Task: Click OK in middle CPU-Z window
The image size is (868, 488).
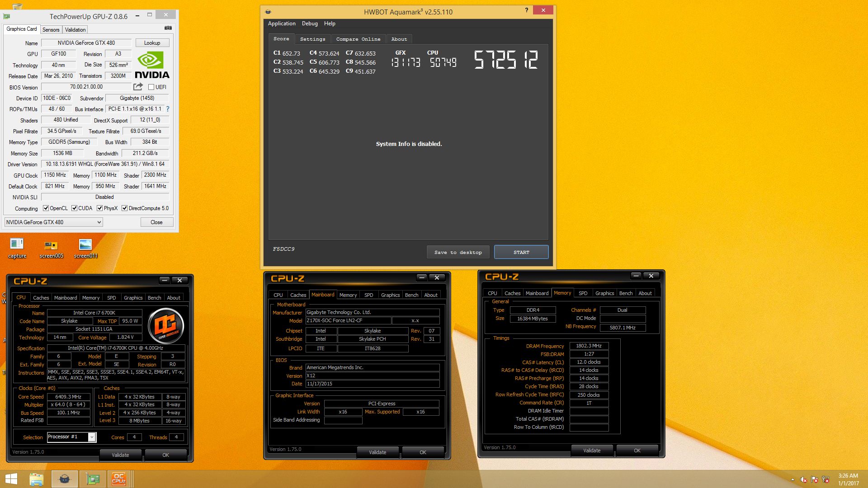Action: 423,452
